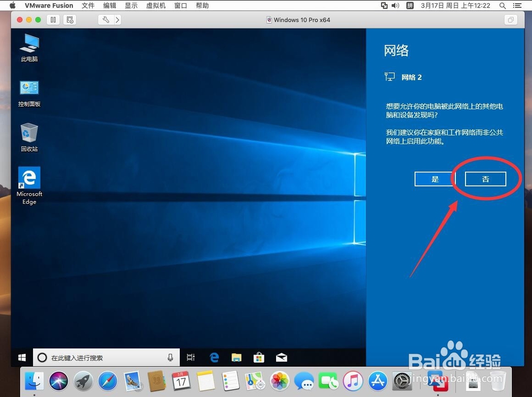Open Calendar from the Dock

tap(181, 381)
